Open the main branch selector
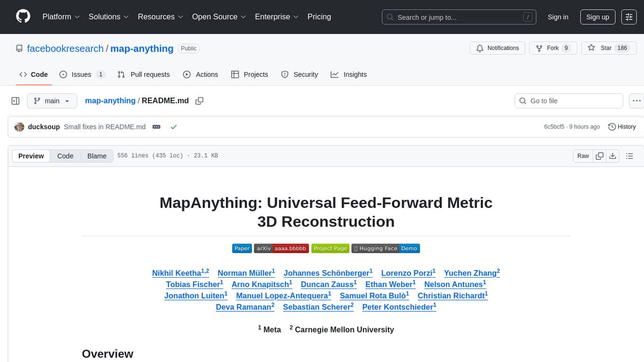The height and width of the screenshot is (362, 644). 52,101
